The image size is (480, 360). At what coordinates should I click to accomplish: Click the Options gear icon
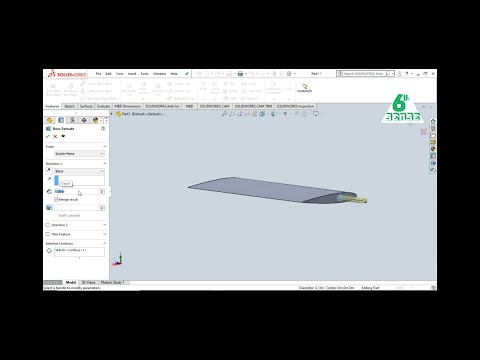point(289,74)
